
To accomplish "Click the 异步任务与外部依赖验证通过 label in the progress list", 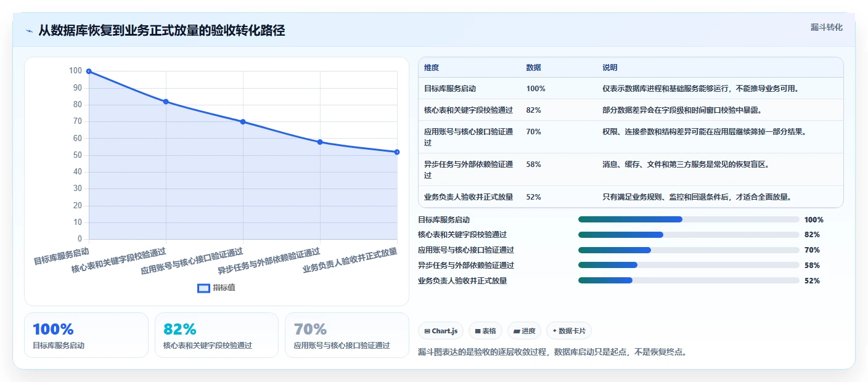I will coord(466,266).
